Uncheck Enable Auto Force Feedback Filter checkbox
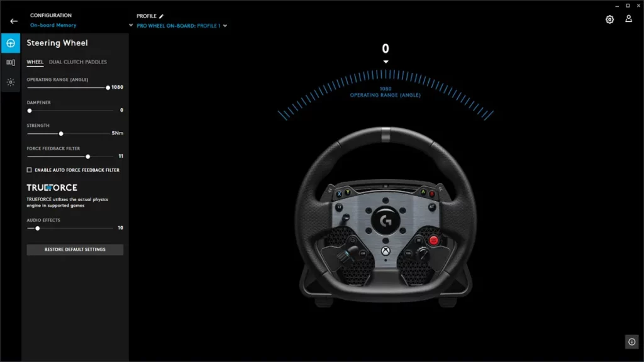 pyautogui.click(x=28, y=170)
